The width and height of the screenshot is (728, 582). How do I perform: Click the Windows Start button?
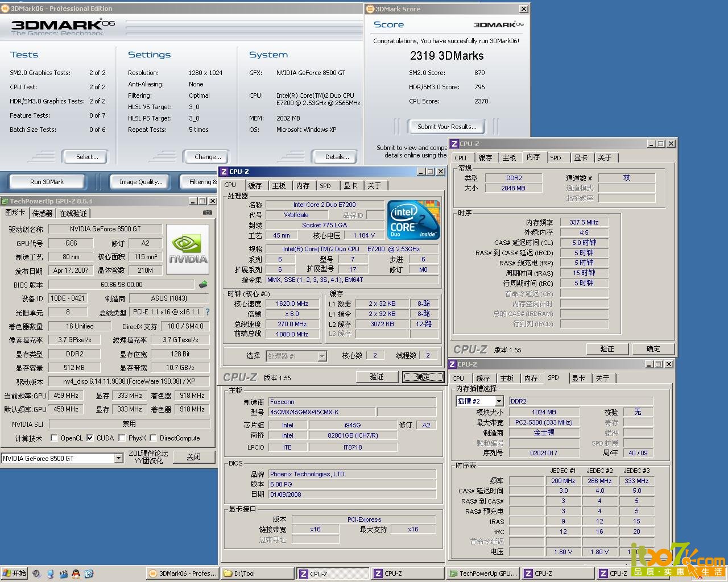[x=14, y=573]
